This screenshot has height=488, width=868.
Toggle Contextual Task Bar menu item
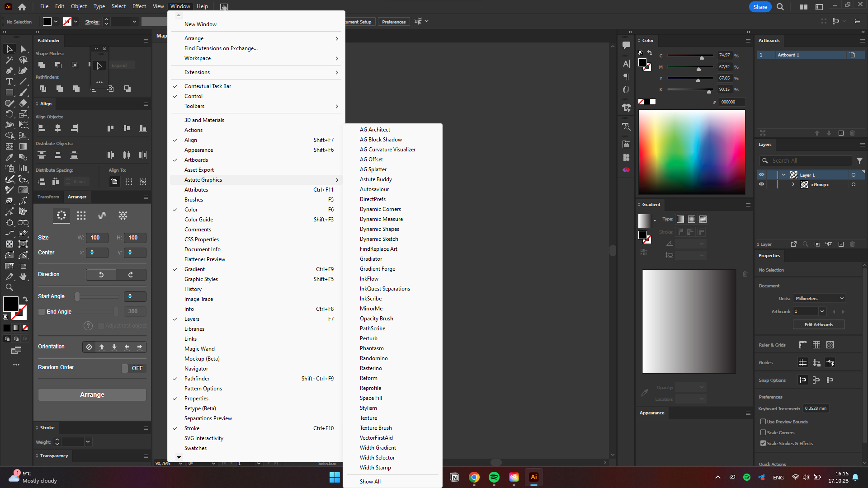tap(255, 86)
